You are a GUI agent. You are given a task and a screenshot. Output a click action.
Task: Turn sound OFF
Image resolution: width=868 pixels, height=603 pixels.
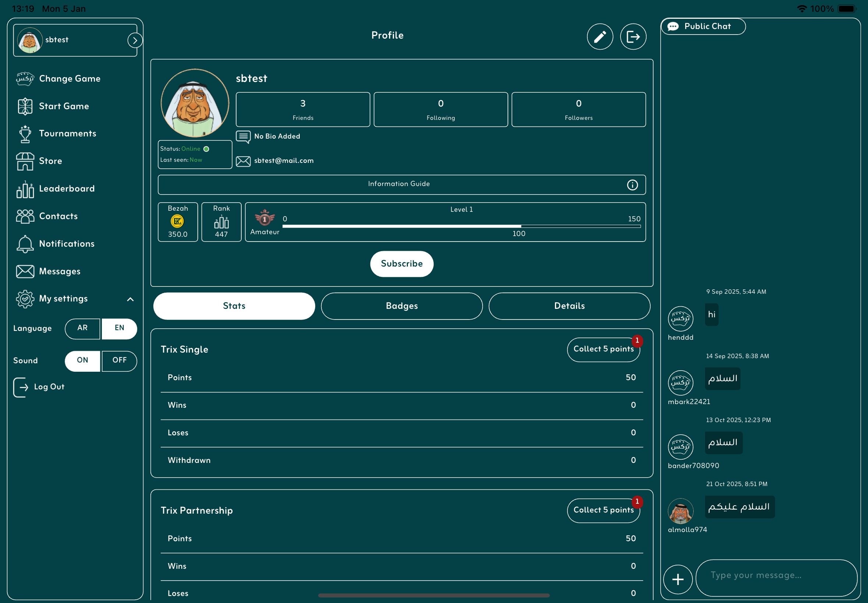120,360
